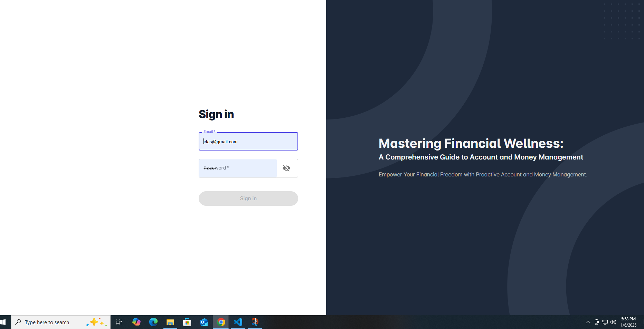
Task: Click the Email input field
Action: 248,142
